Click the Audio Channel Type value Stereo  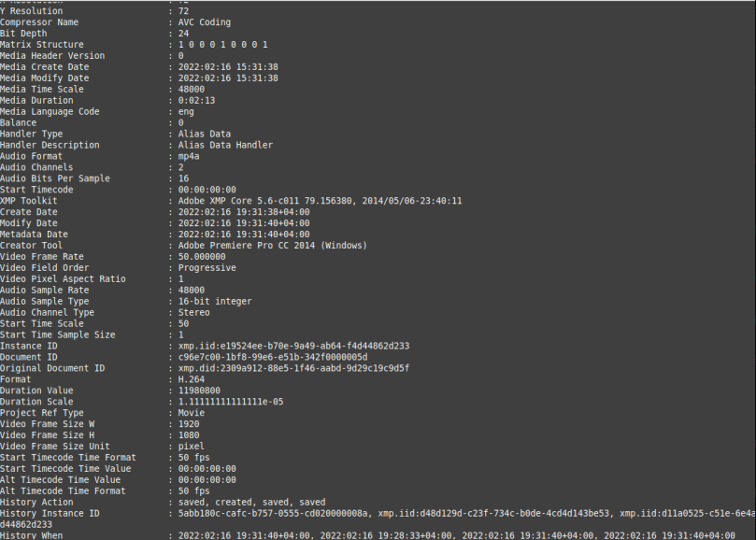pos(193,312)
